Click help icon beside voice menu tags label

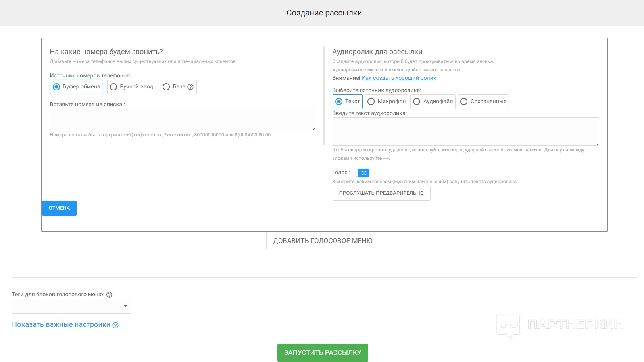click(x=110, y=295)
